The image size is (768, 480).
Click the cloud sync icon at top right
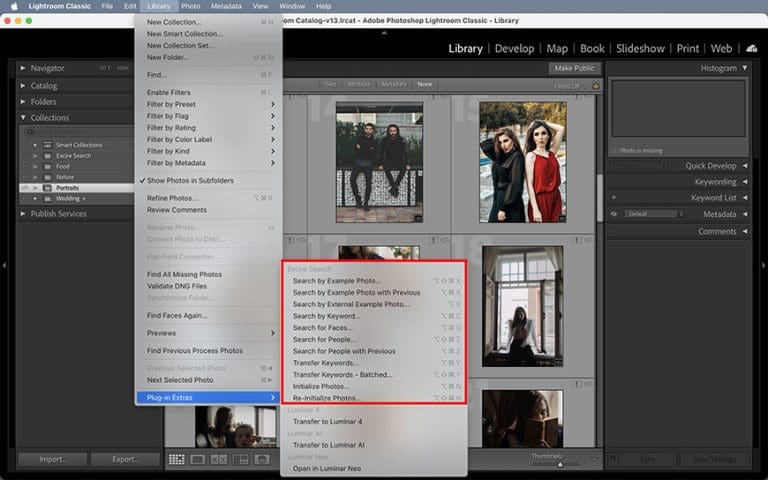[x=751, y=48]
